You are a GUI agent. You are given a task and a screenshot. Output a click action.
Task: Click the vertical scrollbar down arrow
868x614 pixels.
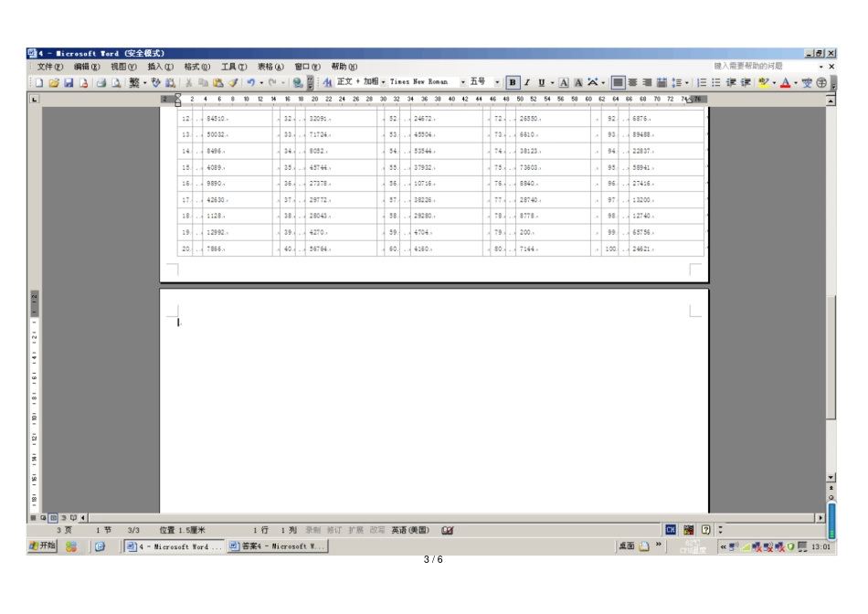[831, 477]
